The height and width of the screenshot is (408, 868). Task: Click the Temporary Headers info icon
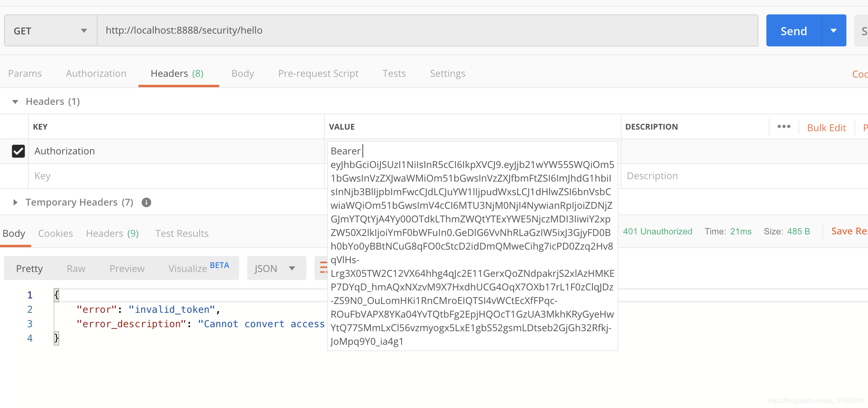point(146,202)
